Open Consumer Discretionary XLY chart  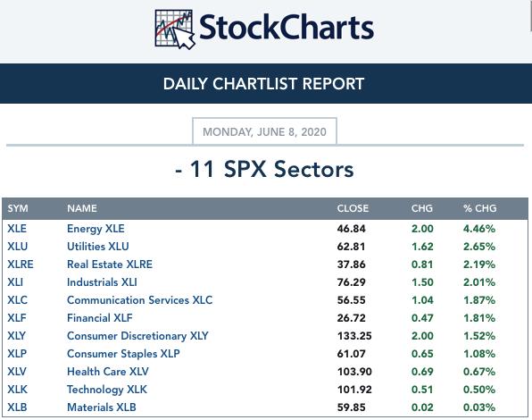tap(137, 336)
